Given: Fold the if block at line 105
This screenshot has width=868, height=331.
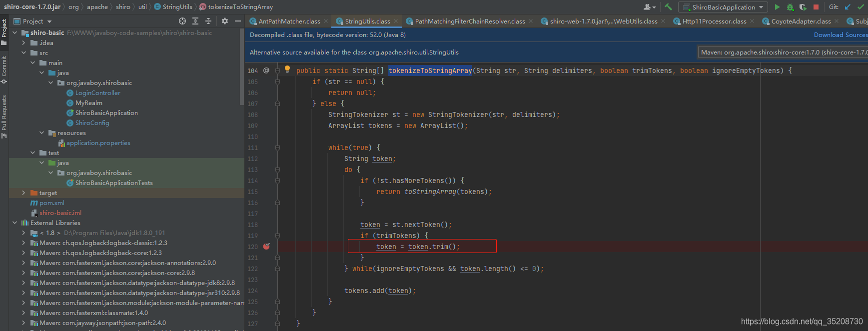Looking at the screenshot, I should 277,81.
